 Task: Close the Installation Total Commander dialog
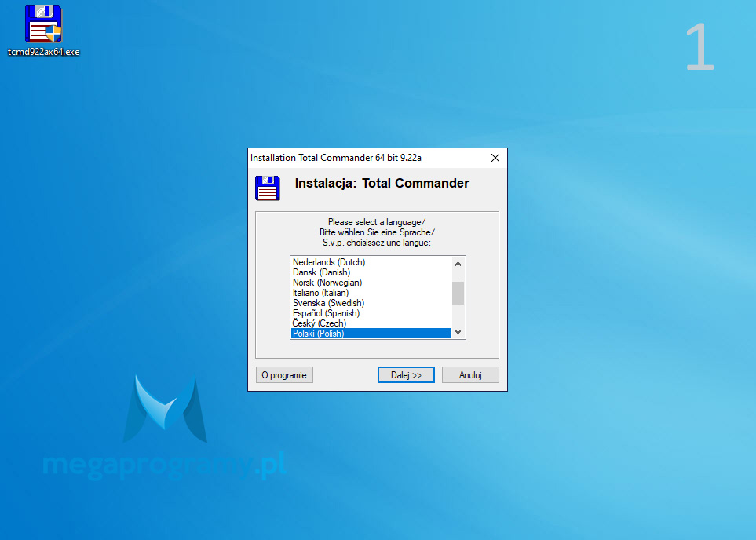[495, 158]
